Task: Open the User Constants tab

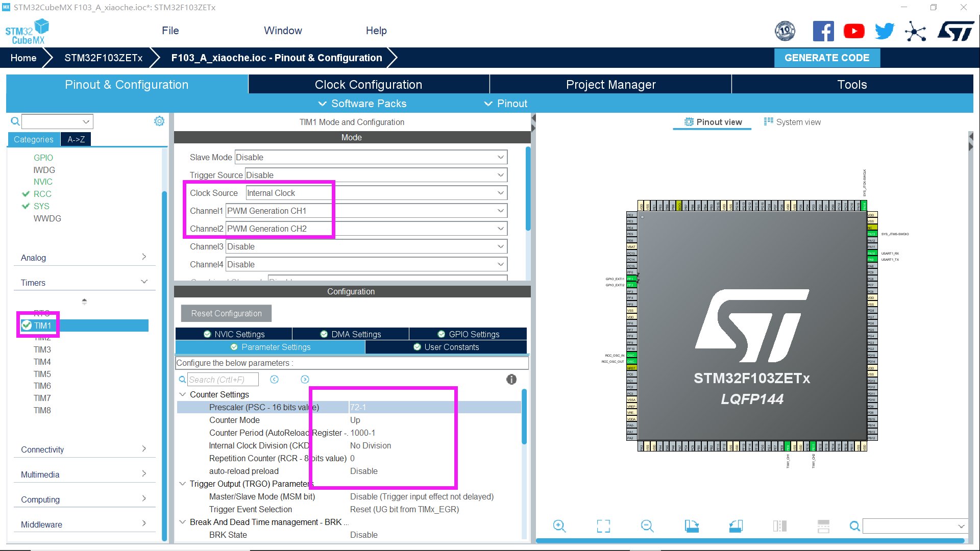Action: (446, 347)
